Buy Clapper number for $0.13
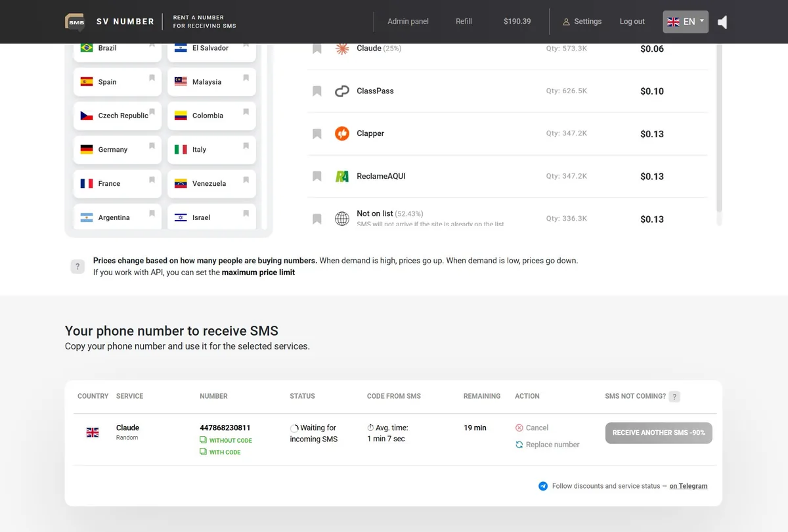 (652, 134)
